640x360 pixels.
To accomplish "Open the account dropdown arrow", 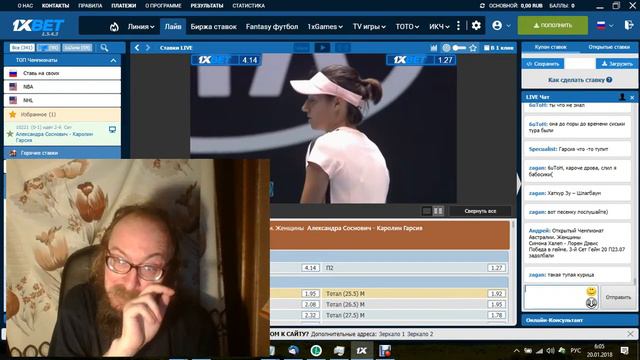I will [x=509, y=26].
